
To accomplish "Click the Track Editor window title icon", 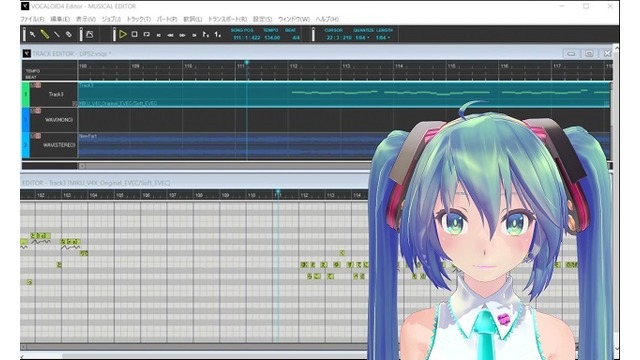I will pyautogui.click(x=27, y=53).
